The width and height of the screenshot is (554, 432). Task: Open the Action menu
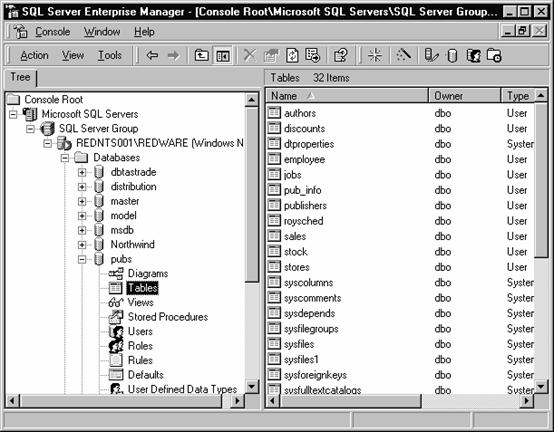(x=34, y=55)
